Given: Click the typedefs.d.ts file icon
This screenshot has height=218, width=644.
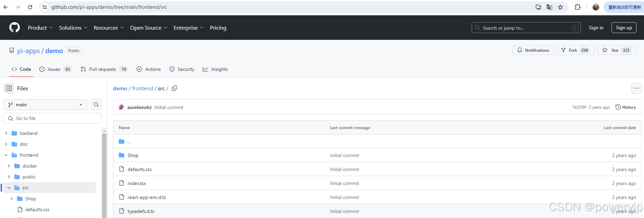Looking at the screenshot, I should coord(121,211).
